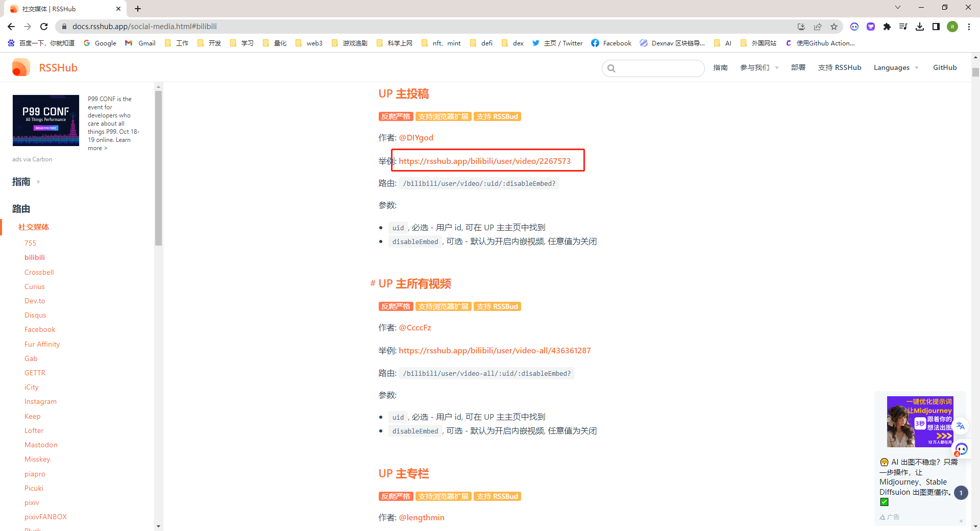Open browser Downloads icon
Screen dimensions: 980x531
click(x=920, y=27)
